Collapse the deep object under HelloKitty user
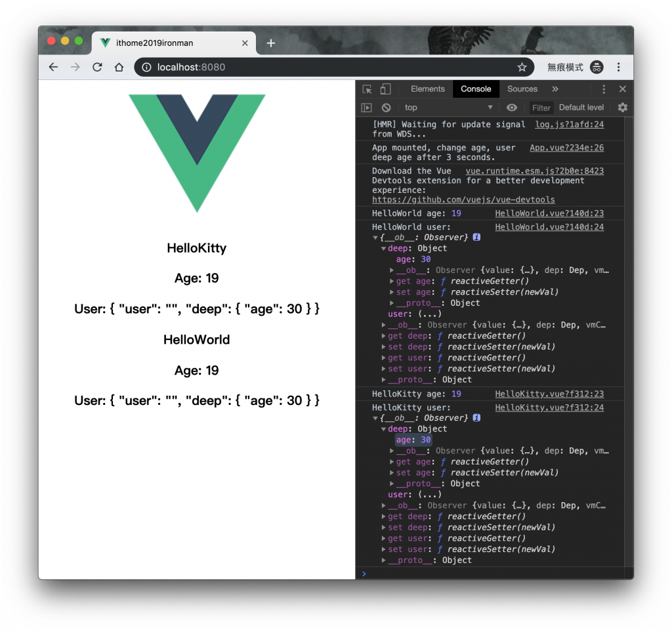 pyautogui.click(x=383, y=429)
